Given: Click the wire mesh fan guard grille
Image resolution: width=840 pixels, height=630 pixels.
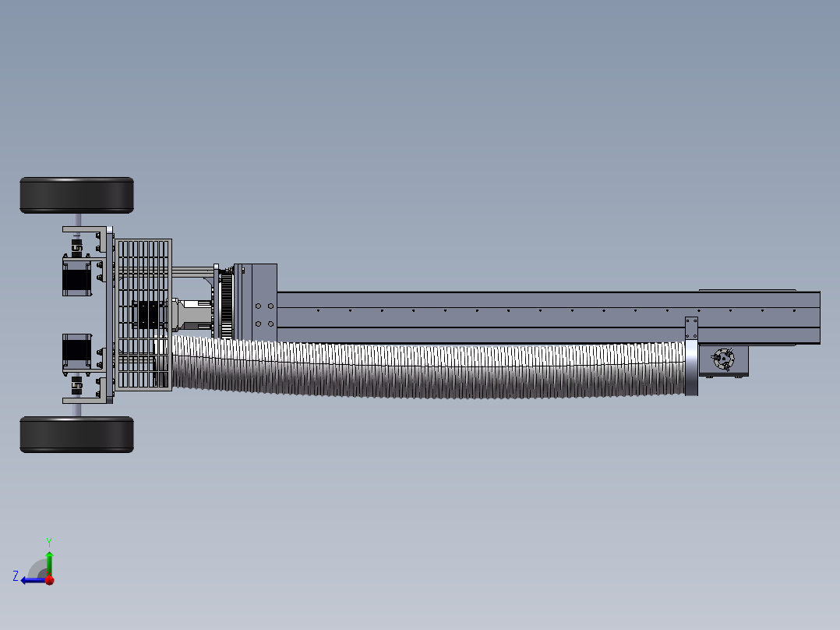Looking at the screenshot, I should pyautogui.click(x=145, y=269).
